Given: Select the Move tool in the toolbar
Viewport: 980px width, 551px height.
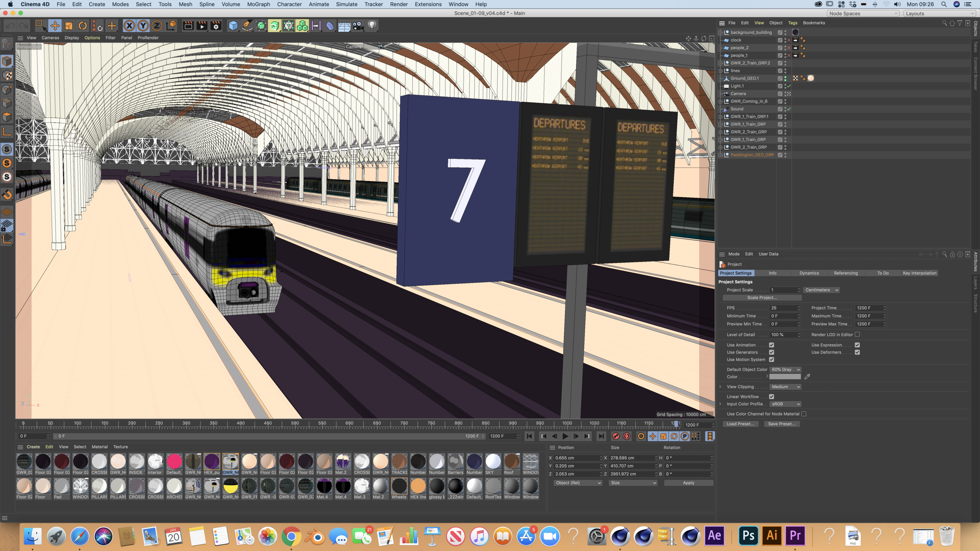Looking at the screenshot, I should pos(55,26).
